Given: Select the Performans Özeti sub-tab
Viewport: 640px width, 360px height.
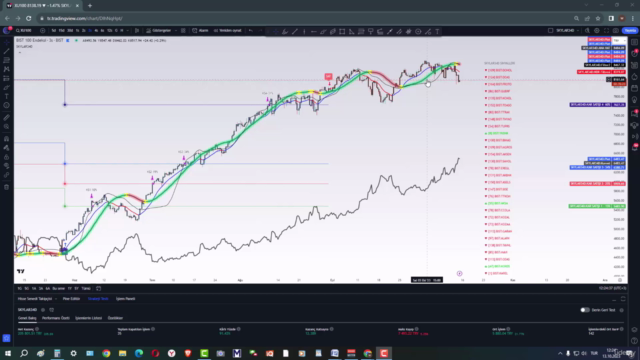Looking at the screenshot, I should 56,318.
